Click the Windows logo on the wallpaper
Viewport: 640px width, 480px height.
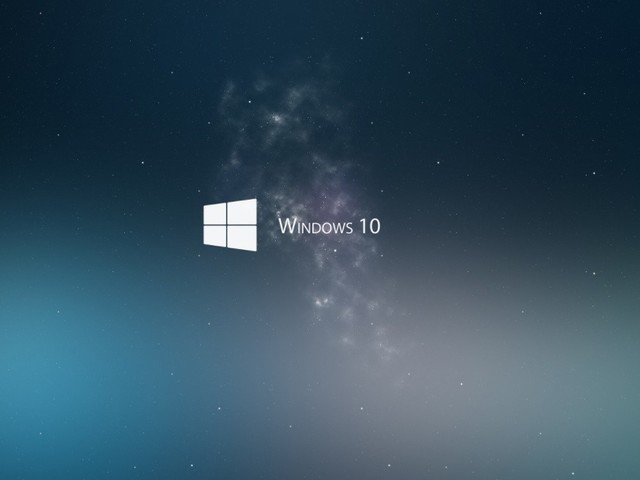tap(230, 225)
